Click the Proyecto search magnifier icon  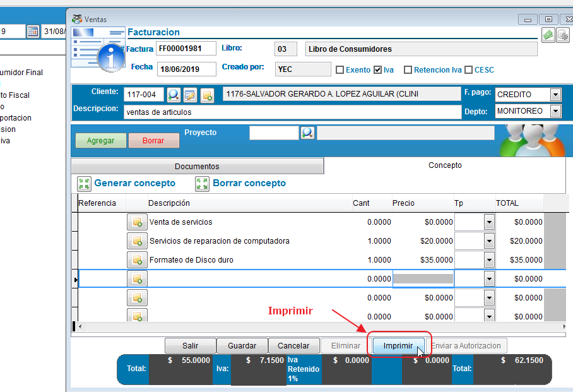click(307, 133)
